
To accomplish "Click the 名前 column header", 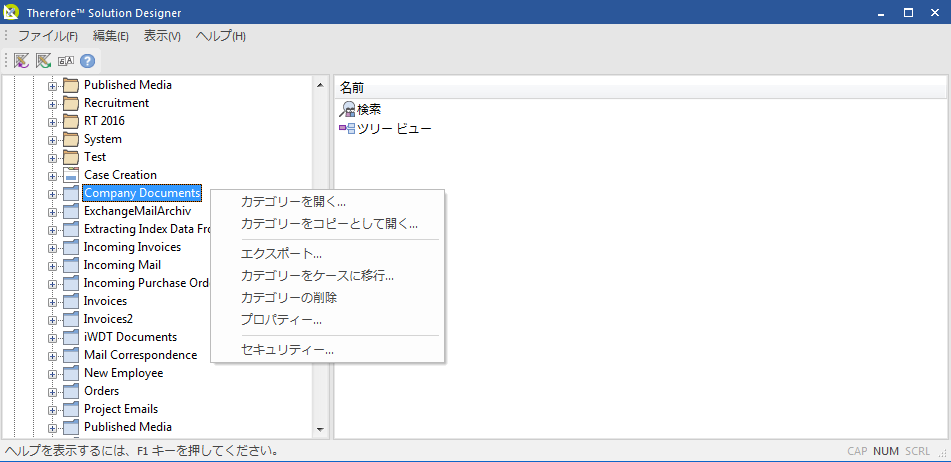I will 640,88.
